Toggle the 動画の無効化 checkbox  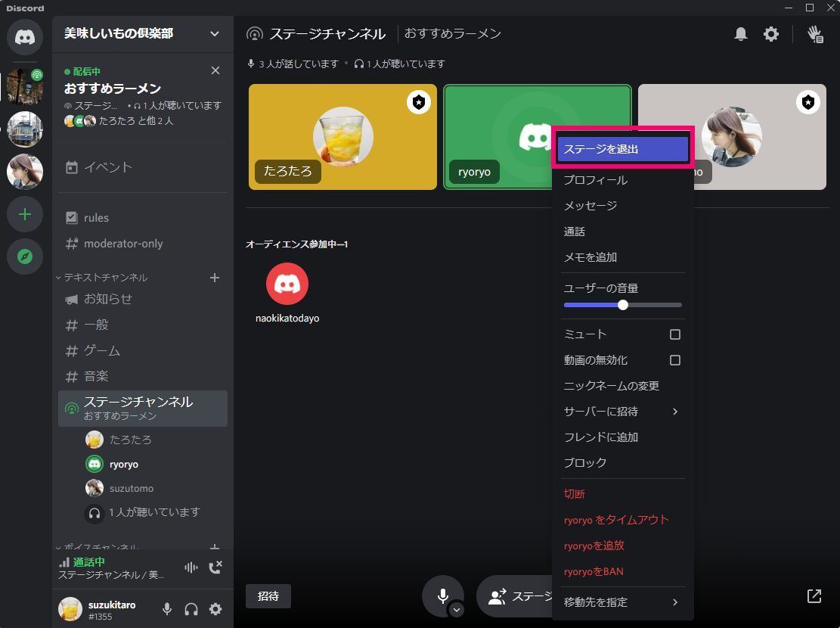[675, 360]
